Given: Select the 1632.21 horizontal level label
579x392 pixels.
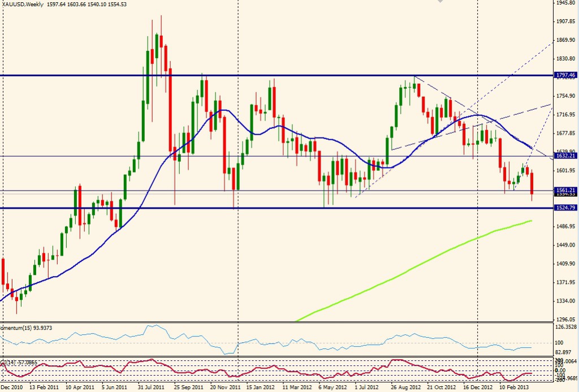Looking at the screenshot, I should (x=565, y=156).
